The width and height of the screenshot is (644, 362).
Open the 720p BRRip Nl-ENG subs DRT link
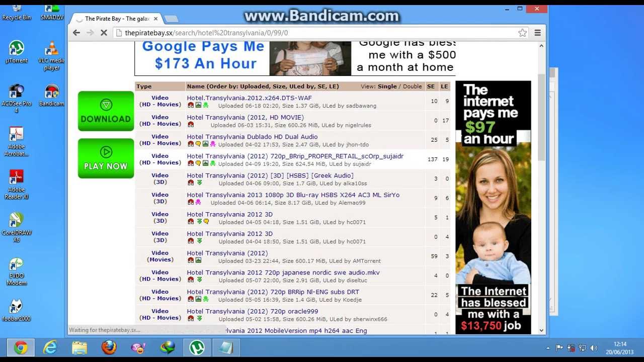tap(273, 292)
